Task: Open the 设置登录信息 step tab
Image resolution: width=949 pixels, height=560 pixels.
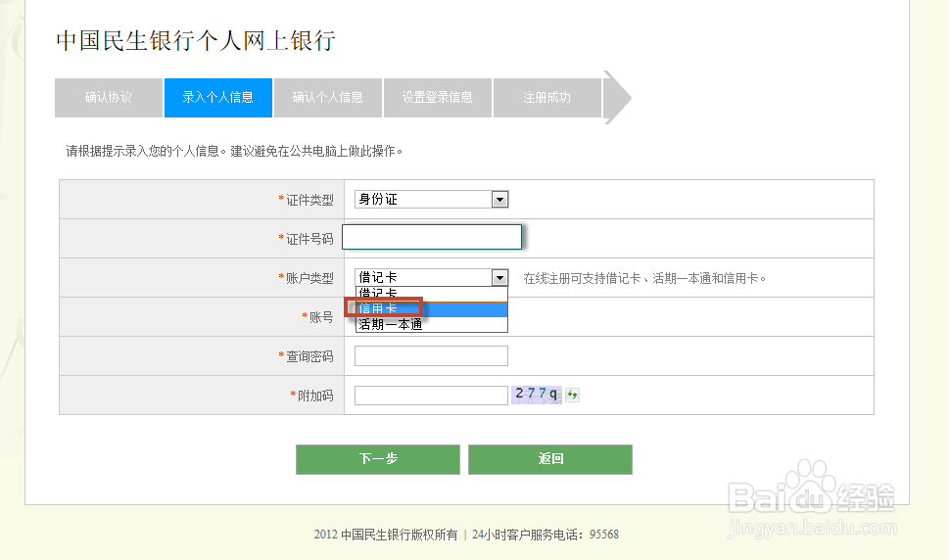Action: [437, 97]
